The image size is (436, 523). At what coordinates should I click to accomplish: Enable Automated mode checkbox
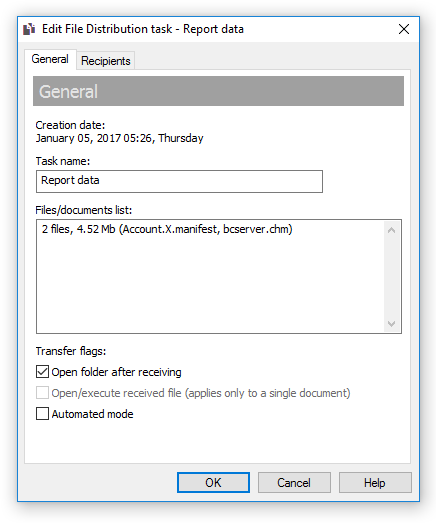coord(42,414)
